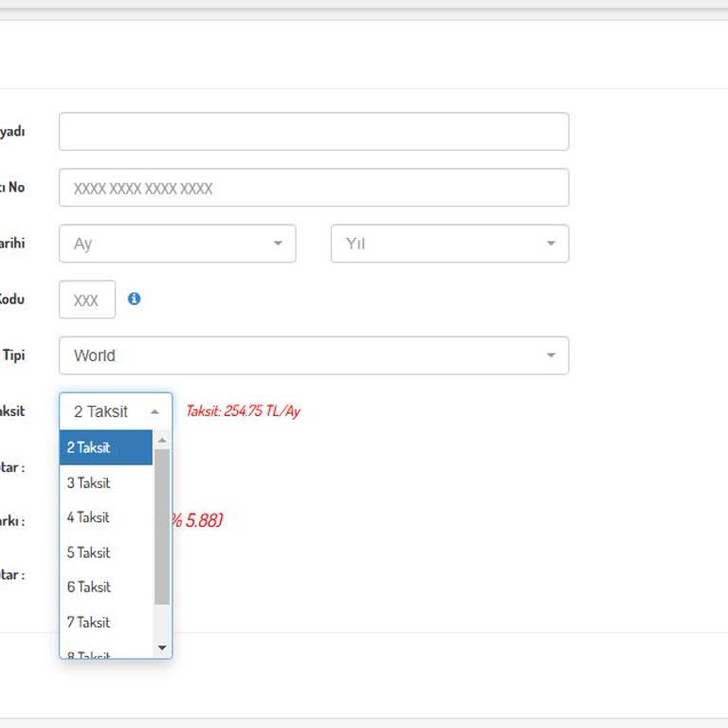Choose 6 Taksit in the dropdown list
The width and height of the screenshot is (728, 728).
105,587
